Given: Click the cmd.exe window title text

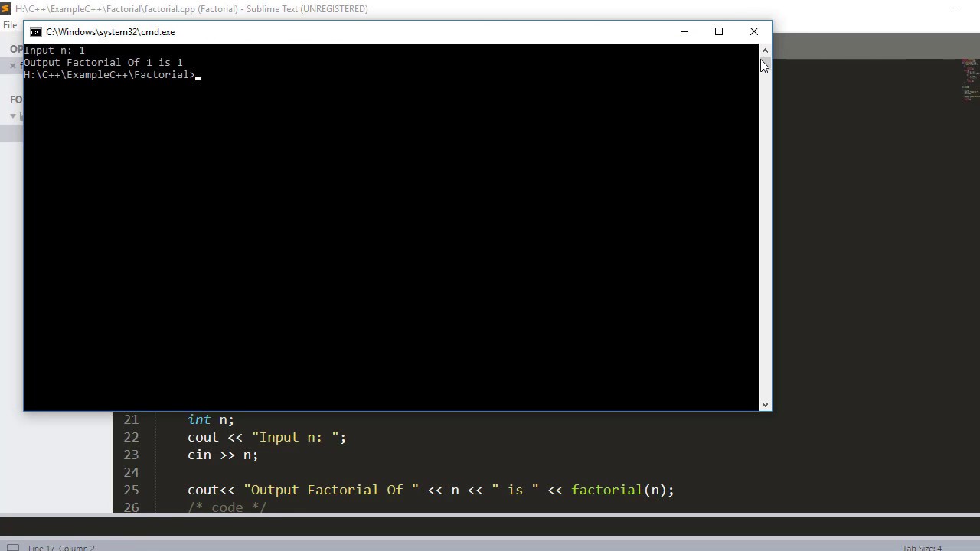Looking at the screenshot, I should coord(110,32).
